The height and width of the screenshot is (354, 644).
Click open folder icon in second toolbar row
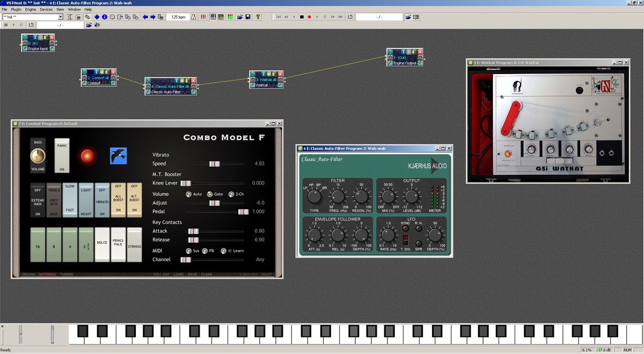coord(89,25)
